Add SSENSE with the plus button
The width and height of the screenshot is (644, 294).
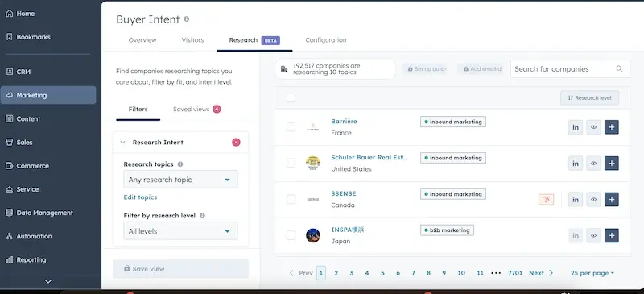pos(612,200)
